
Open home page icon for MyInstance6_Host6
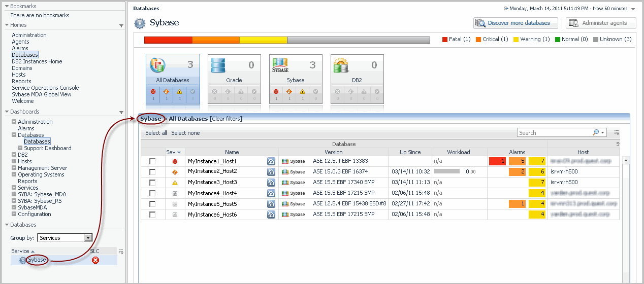(271, 215)
